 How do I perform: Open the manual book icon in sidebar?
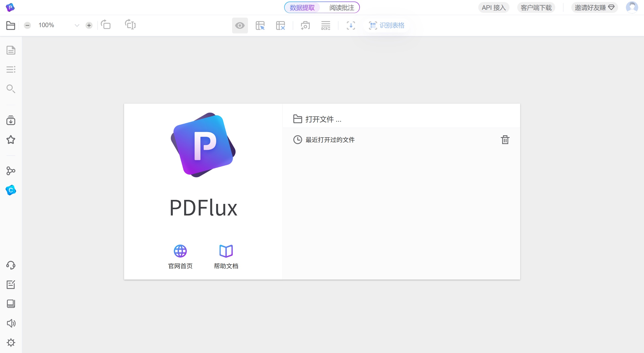click(11, 304)
